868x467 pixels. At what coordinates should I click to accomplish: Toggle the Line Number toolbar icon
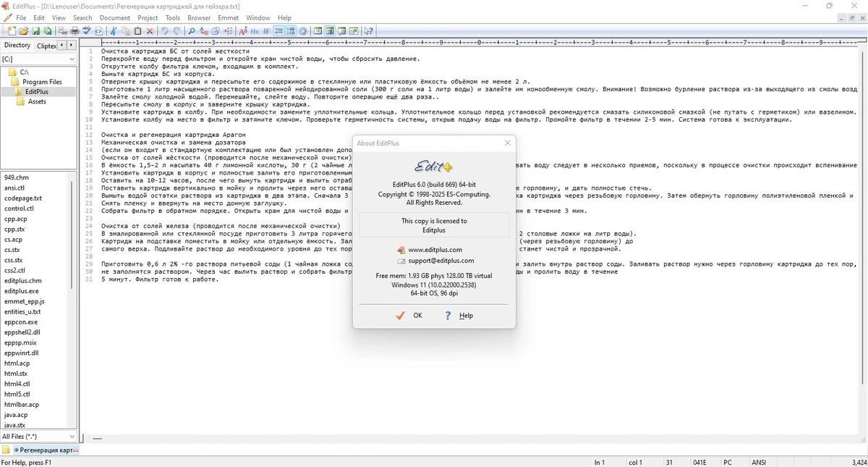pyautogui.click(x=291, y=31)
